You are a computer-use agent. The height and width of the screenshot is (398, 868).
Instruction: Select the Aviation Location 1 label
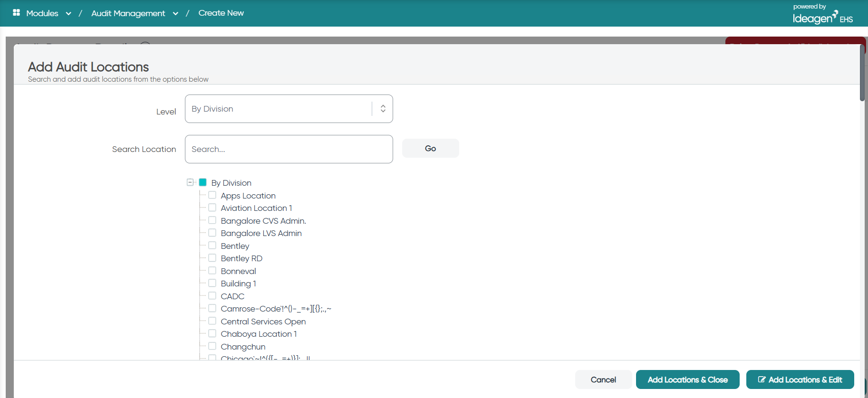256,208
